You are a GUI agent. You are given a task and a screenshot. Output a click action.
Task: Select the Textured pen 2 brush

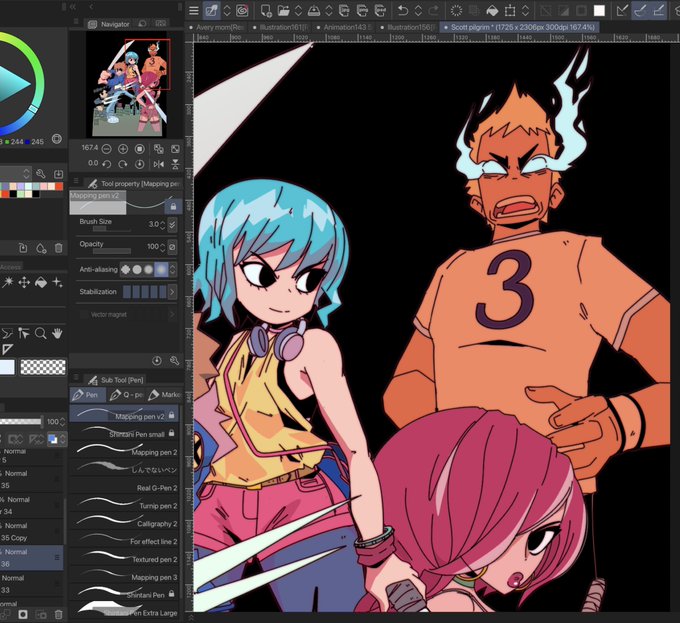click(124, 559)
